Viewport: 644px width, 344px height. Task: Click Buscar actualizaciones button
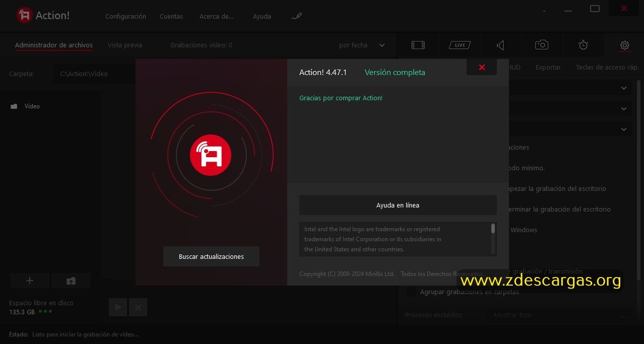[x=211, y=256]
